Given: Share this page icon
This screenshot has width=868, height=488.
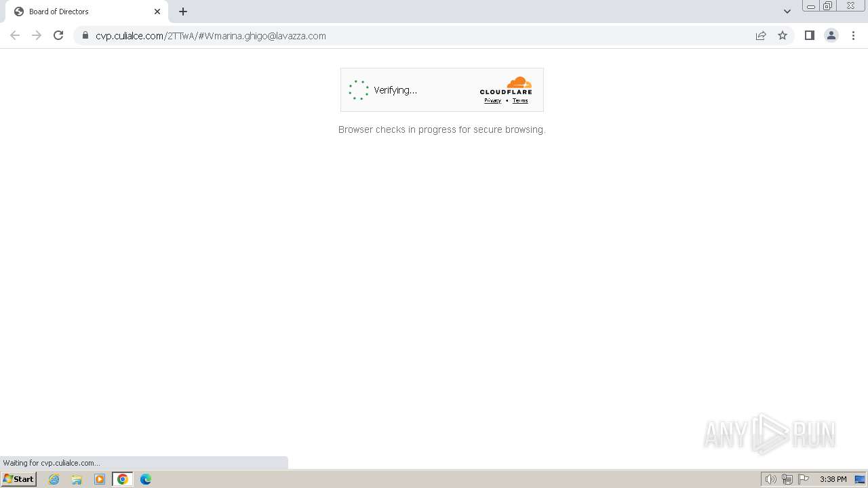Looking at the screenshot, I should pyautogui.click(x=761, y=35).
